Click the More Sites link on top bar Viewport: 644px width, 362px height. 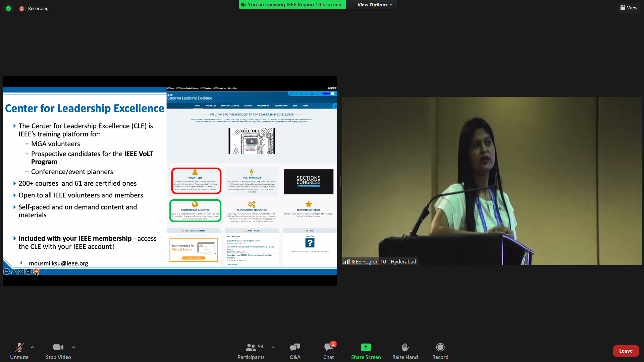(x=233, y=88)
